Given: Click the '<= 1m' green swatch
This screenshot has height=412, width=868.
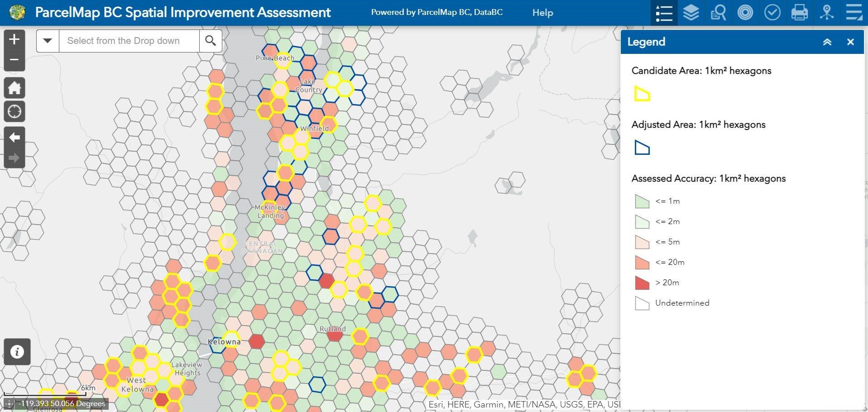Looking at the screenshot, I should [x=642, y=201].
